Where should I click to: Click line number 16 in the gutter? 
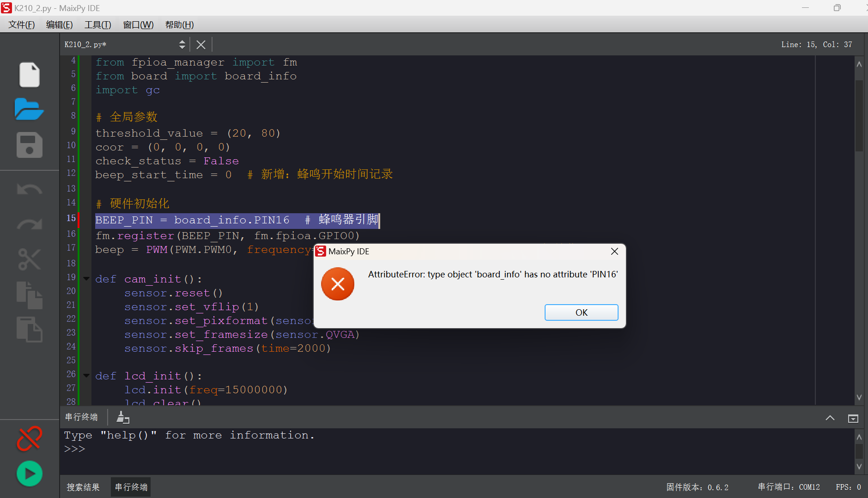tap(71, 234)
